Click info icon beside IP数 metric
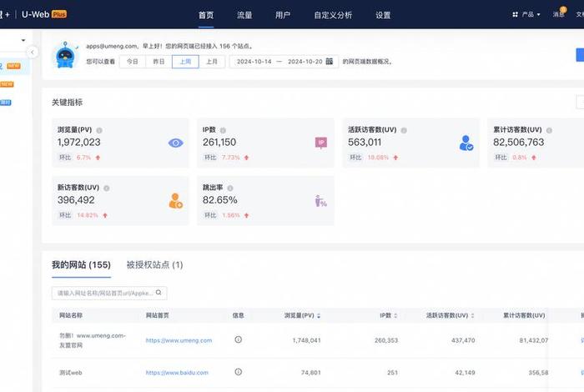Viewport: 584px width, 392px height. click(x=223, y=130)
